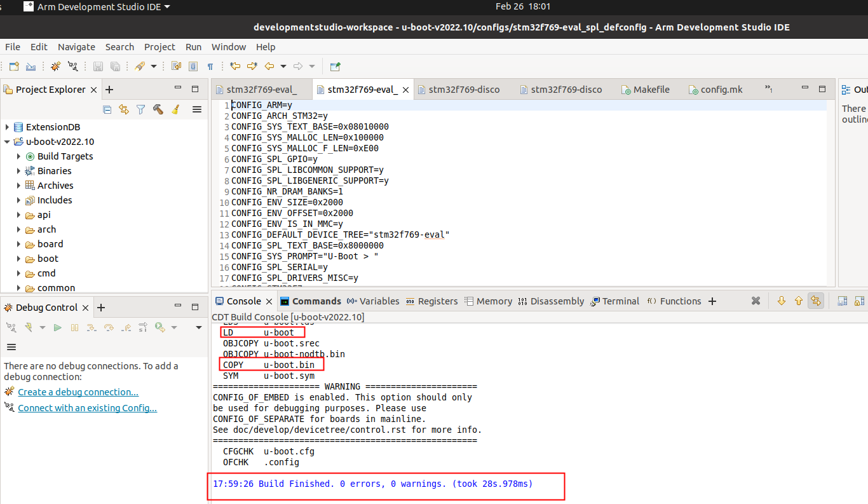Click Remove Launch X icon in Console toolbar
The height and width of the screenshot is (504, 868).
click(756, 301)
